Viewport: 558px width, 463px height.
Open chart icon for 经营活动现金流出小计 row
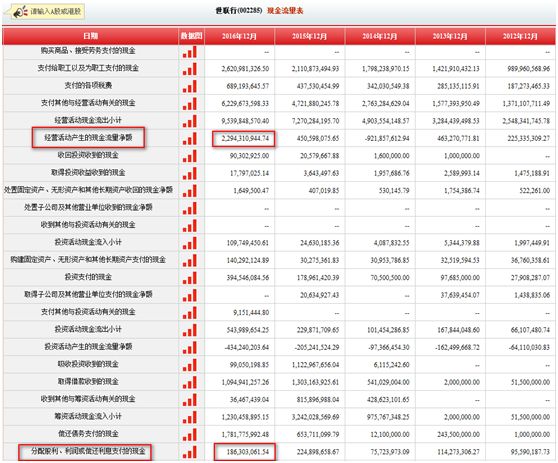tap(190, 121)
